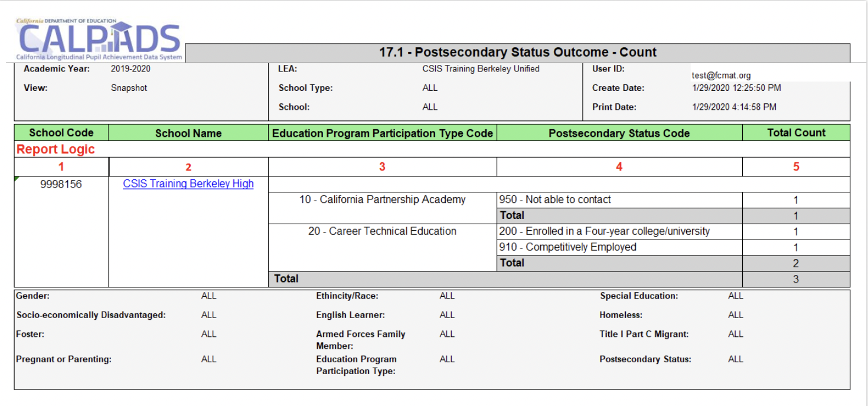Select 200 - Enrolled in a Four-year college/university

(x=605, y=231)
